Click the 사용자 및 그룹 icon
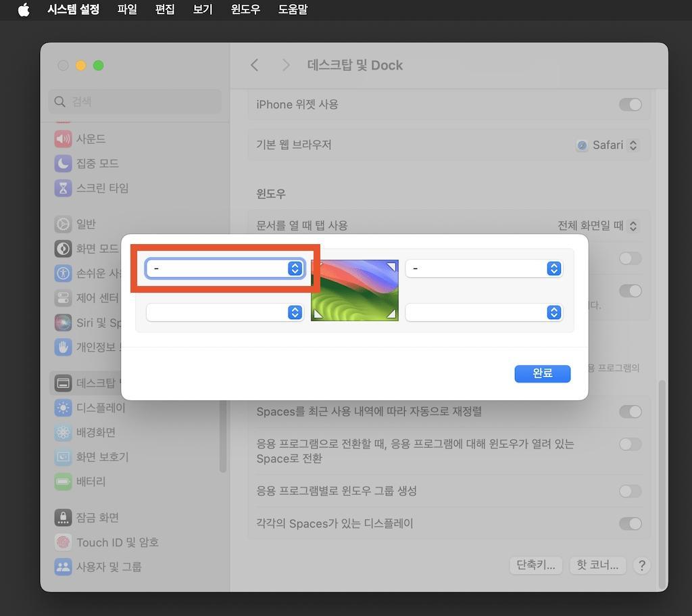Image resolution: width=692 pixels, height=616 pixels. tap(63, 567)
